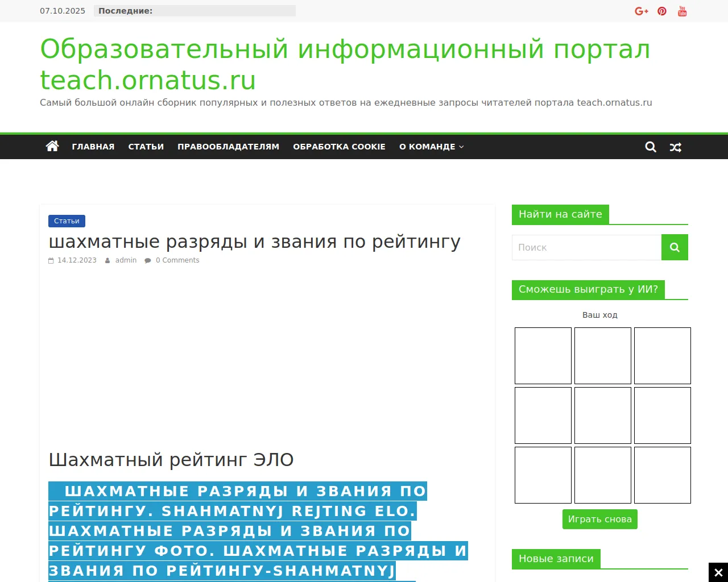Click the post date 14.12.2023

pos(77,260)
